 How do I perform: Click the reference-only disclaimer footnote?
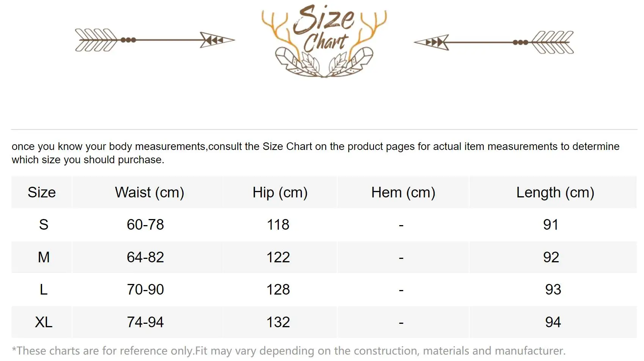[289, 351]
